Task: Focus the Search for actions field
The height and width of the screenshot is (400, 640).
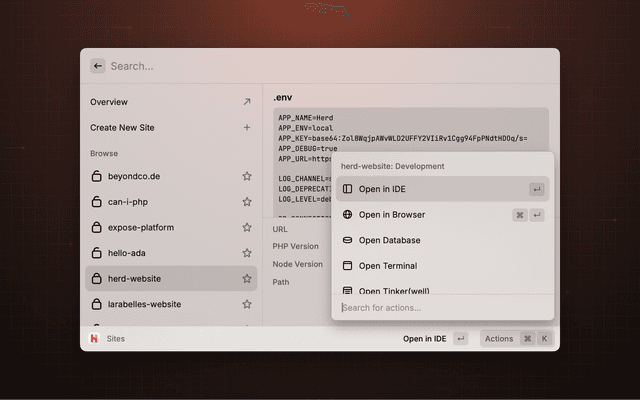Action: tap(442, 308)
